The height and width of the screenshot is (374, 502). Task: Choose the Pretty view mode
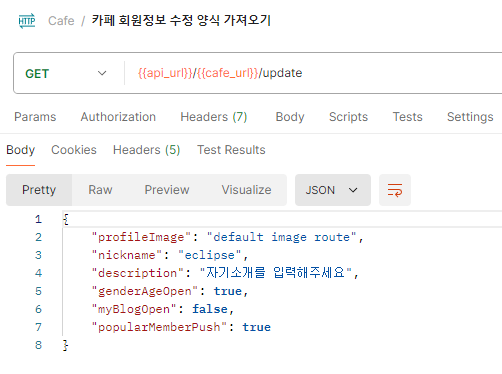click(39, 190)
